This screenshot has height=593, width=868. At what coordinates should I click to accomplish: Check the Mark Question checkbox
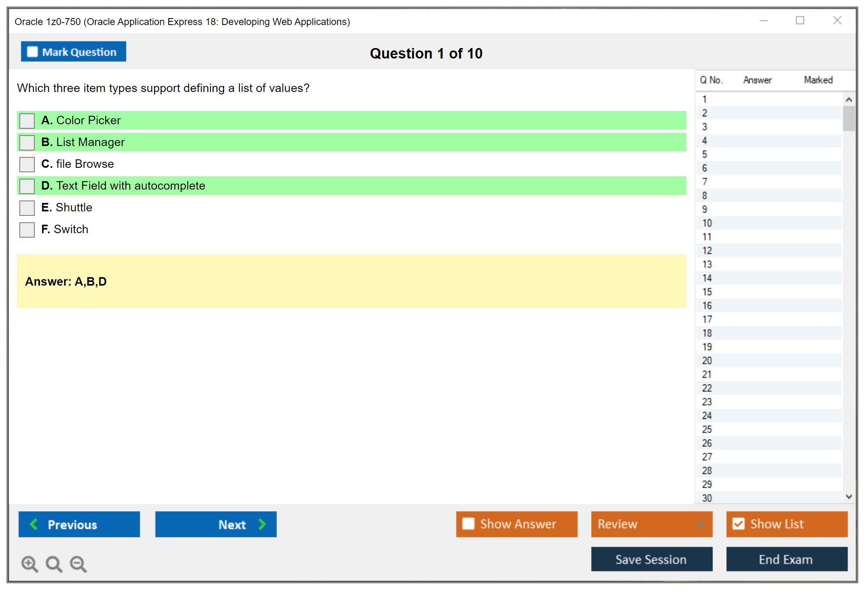pyautogui.click(x=32, y=51)
